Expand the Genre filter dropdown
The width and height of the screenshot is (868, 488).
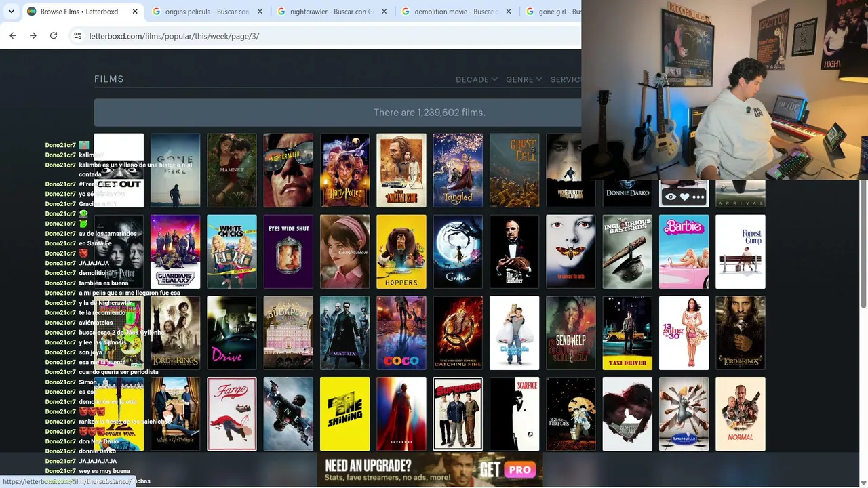[x=524, y=79]
